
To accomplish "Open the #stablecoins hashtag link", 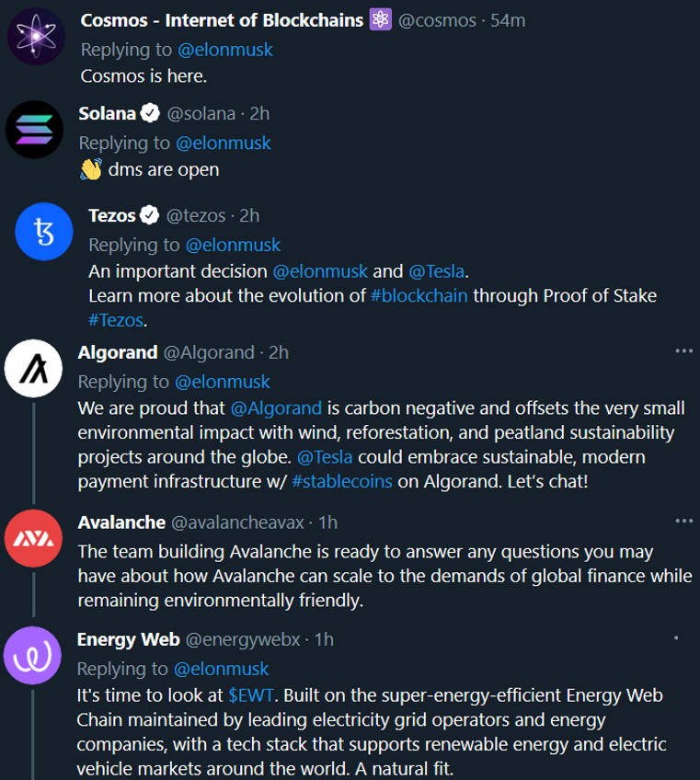I will pyautogui.click(x=342, y=481).
